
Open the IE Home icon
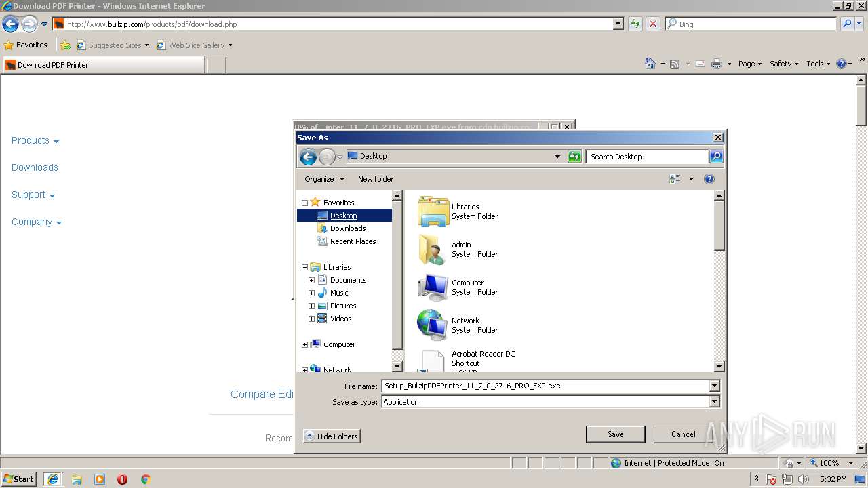[x=650, y=64]
